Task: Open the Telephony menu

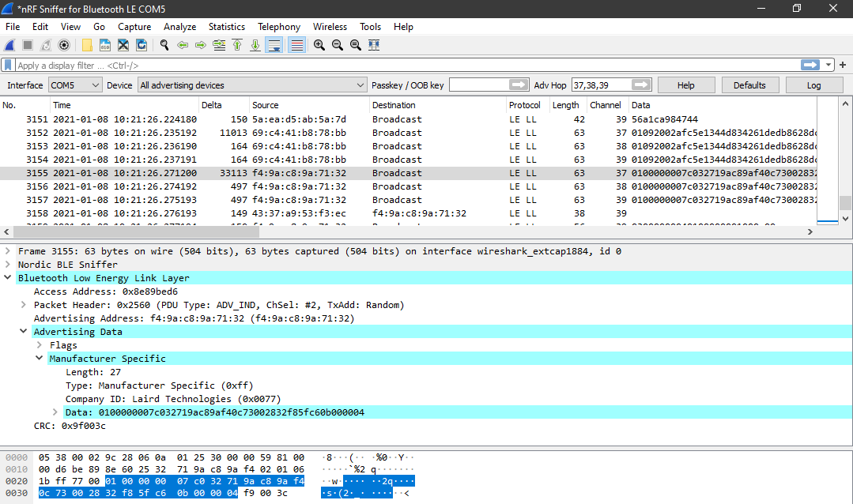Action: point(278,26)
